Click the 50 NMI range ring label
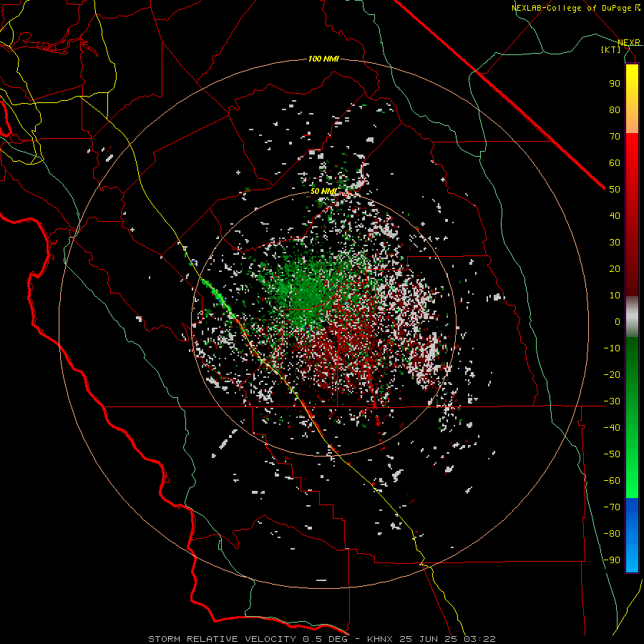644x644 pixels. (323, 191)
